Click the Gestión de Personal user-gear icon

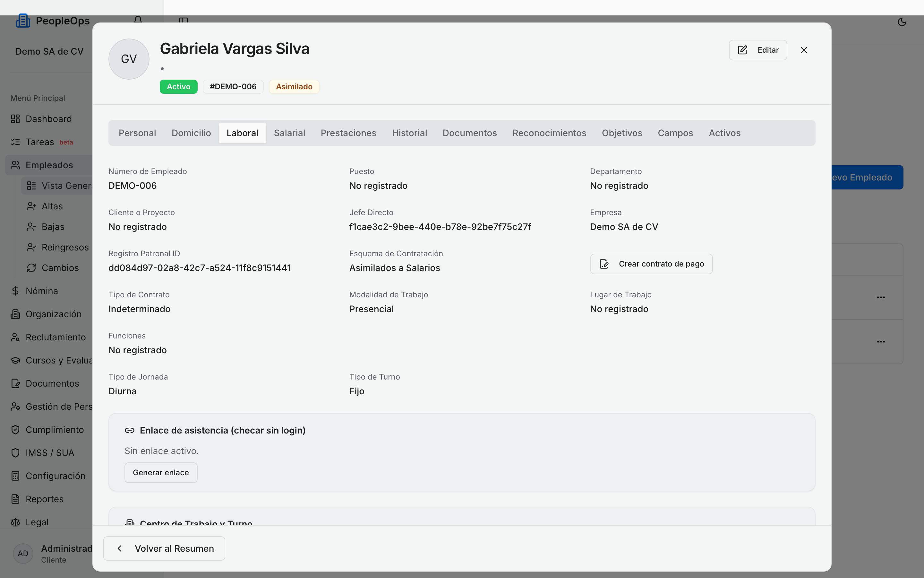click(x=15, y=407)
